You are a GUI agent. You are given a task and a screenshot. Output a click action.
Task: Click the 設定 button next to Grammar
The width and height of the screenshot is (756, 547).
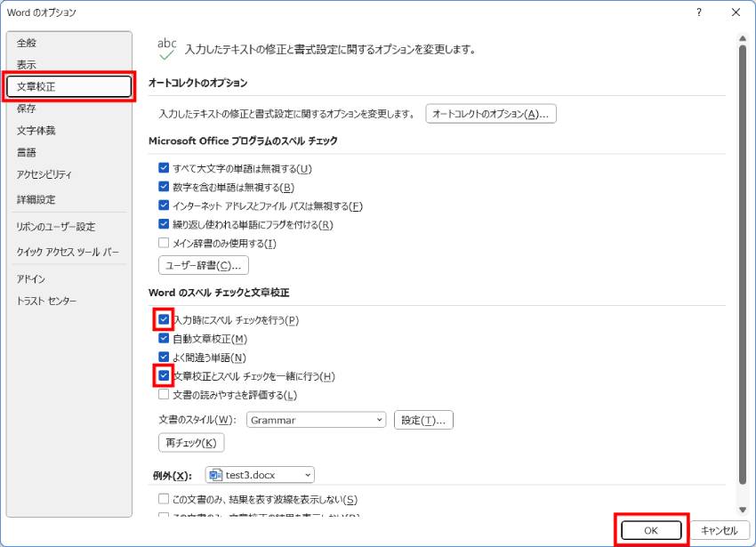click(423, 420)
